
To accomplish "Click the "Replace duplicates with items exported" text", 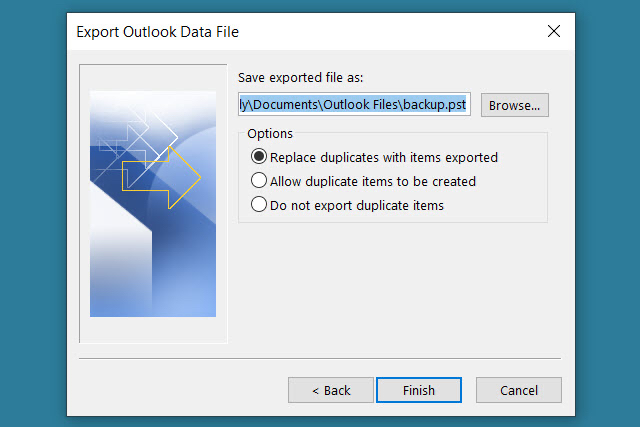I will [383, 157].
